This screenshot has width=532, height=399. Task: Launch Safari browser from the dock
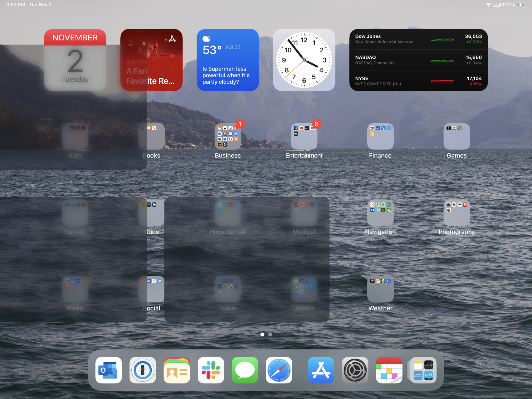[279, 370]
